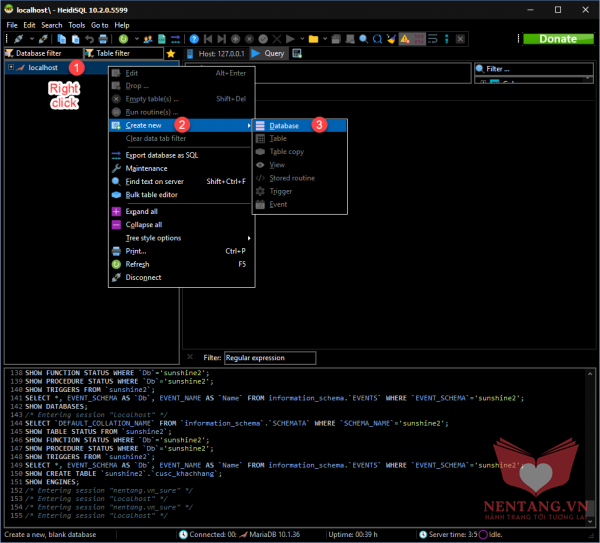Click the Expand all icon in the menu

(x=117, y=212)
